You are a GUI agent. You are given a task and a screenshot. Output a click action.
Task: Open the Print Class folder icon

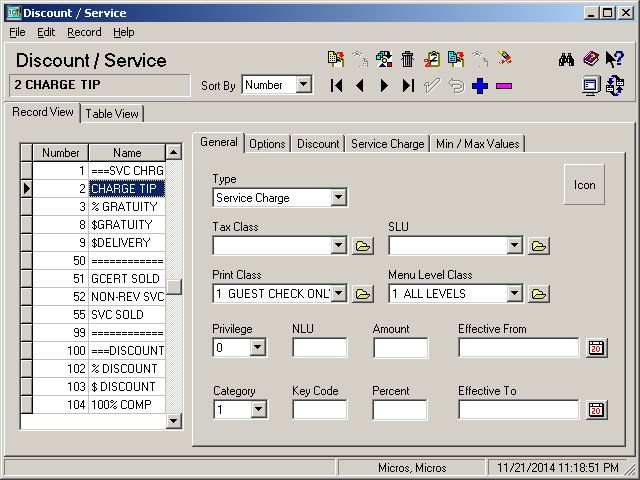tap(363, 294)
